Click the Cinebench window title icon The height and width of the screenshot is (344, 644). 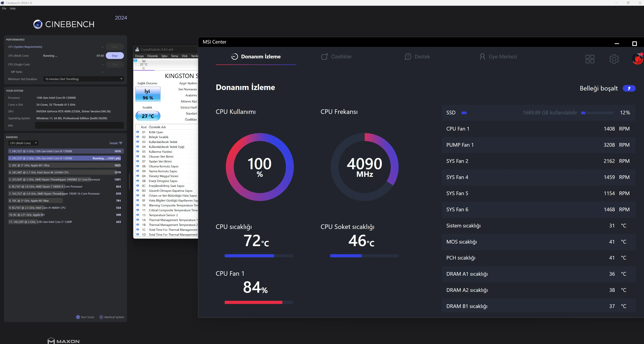point(3,3)
